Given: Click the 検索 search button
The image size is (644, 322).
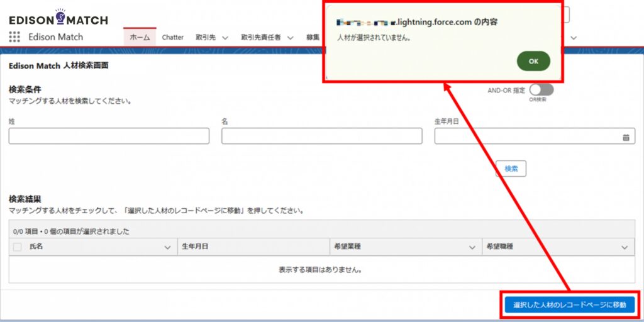Looking at the screenshot, I should tap(511, 169).
